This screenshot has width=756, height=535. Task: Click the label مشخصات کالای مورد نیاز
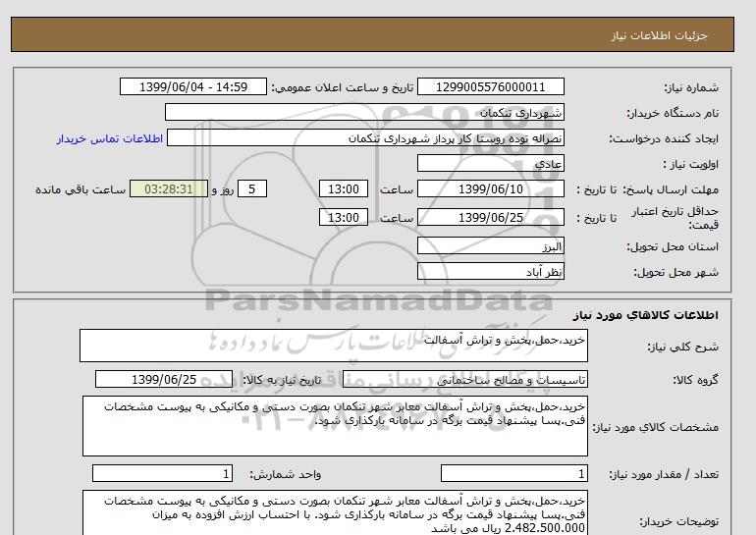(655, 427)
